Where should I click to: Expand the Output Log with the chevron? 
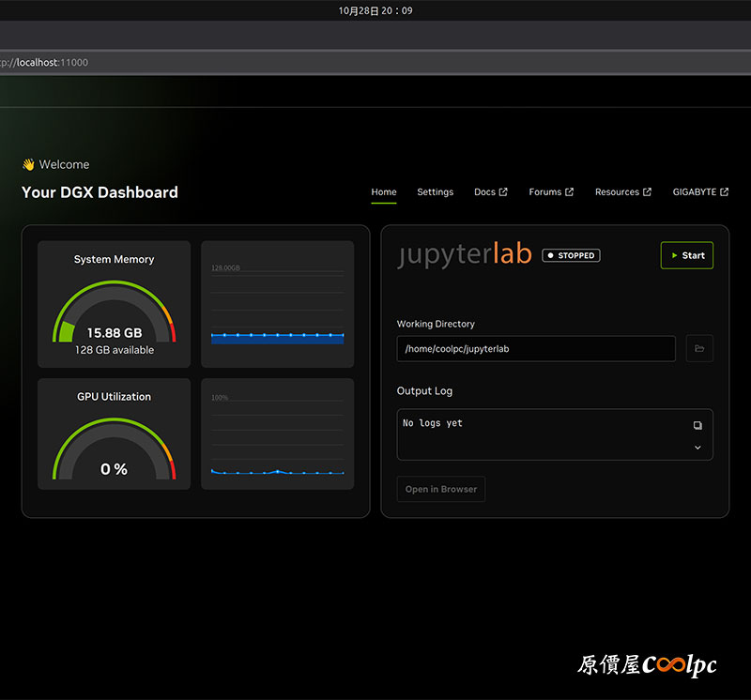pyautogui.click(x=697, y=448)
